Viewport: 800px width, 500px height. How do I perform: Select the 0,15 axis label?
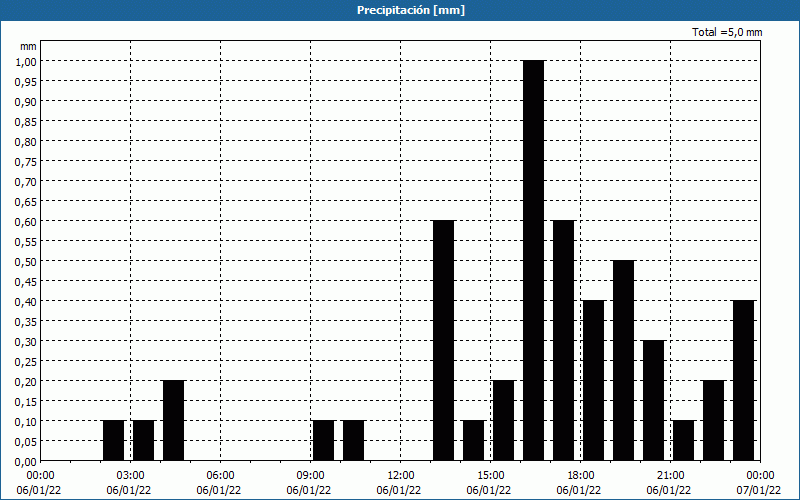26,402
